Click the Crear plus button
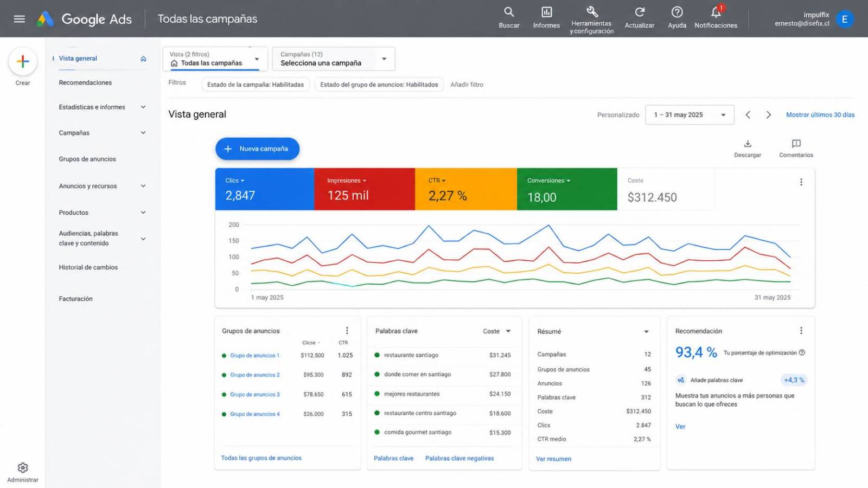This screenshot has height=488, width=868. [x=23, y=61]
